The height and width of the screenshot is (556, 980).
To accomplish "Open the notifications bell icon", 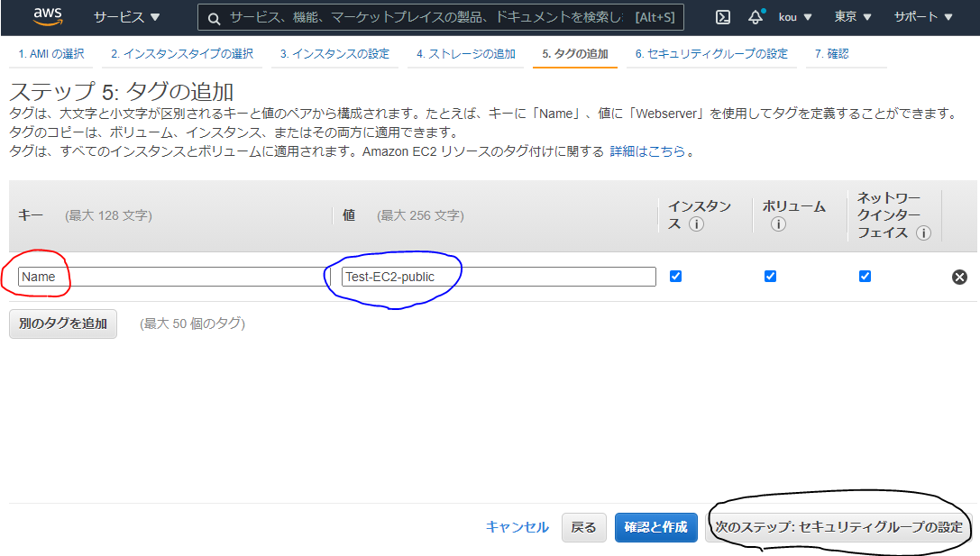I will [756, 17].
